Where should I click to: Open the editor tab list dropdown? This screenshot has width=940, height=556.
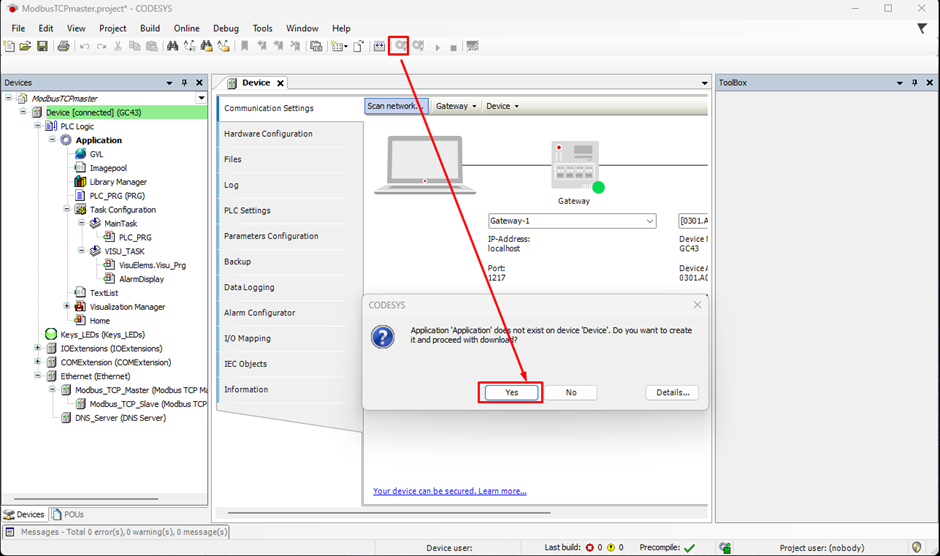704,83
